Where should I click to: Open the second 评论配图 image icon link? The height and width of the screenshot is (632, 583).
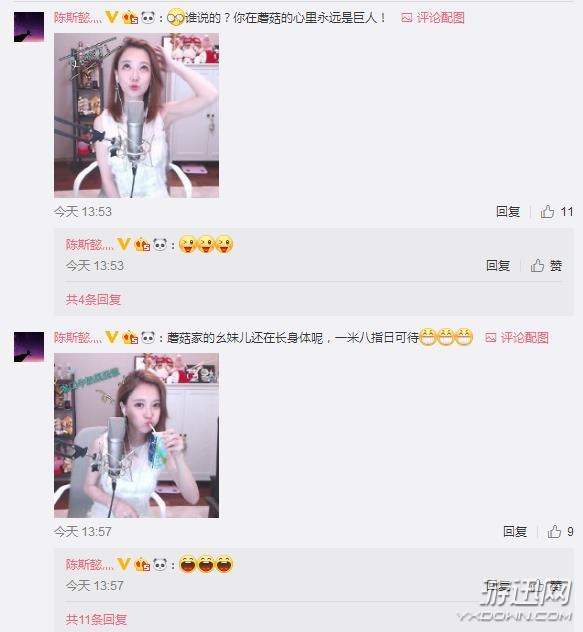[517, 337]
